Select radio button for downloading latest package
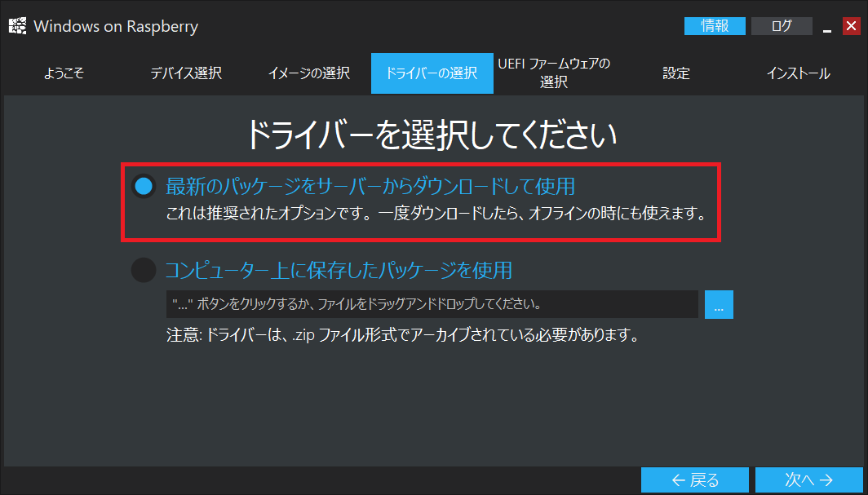This screenshot has height=495, width=868. point(144,187)
